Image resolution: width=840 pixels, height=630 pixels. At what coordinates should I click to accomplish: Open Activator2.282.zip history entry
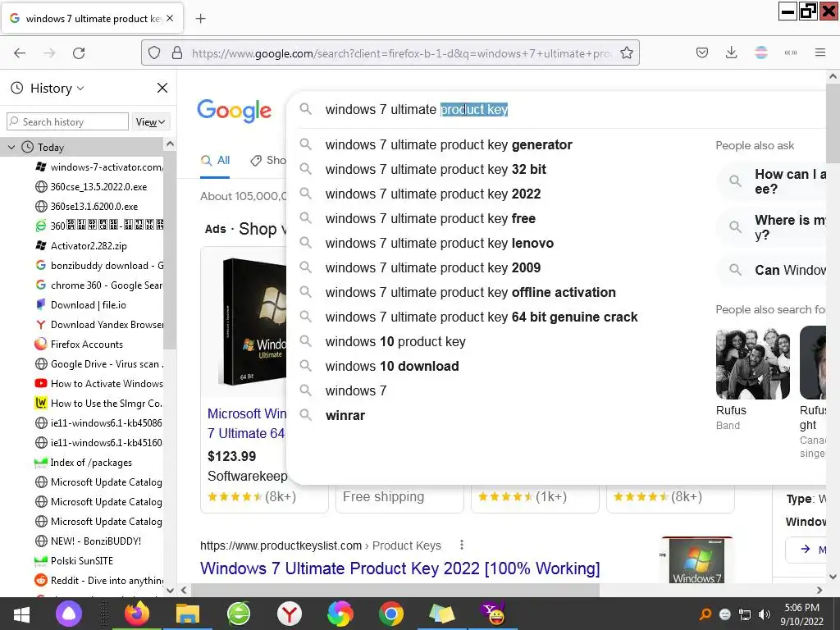[81, 246]
